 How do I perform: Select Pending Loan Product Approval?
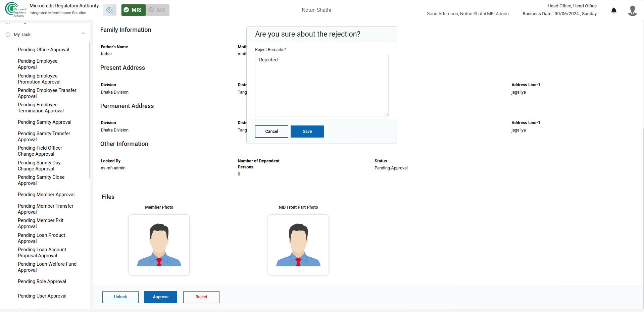(x=41, y=238)
